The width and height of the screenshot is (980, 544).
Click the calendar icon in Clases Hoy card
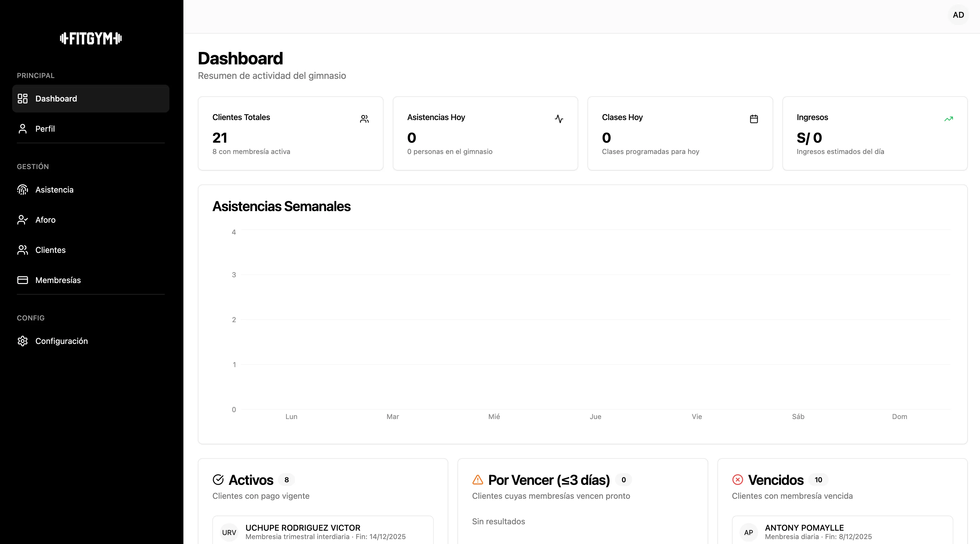click(754, 119)
